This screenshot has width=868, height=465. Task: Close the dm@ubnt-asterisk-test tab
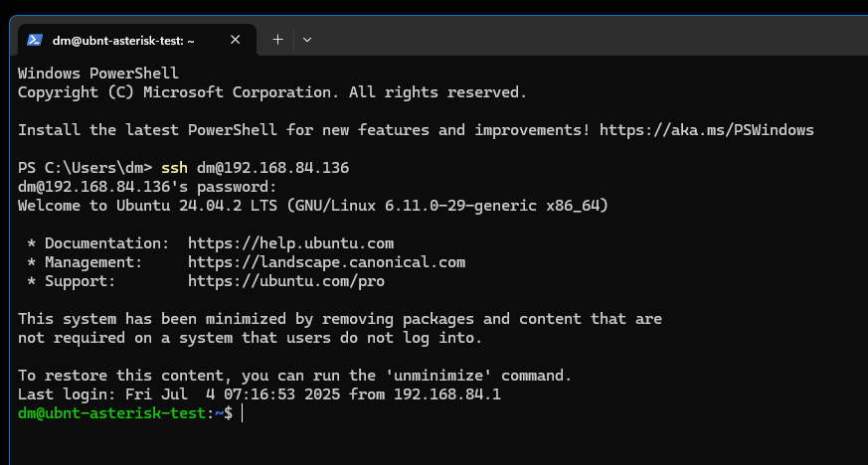[x=236, y=40]
